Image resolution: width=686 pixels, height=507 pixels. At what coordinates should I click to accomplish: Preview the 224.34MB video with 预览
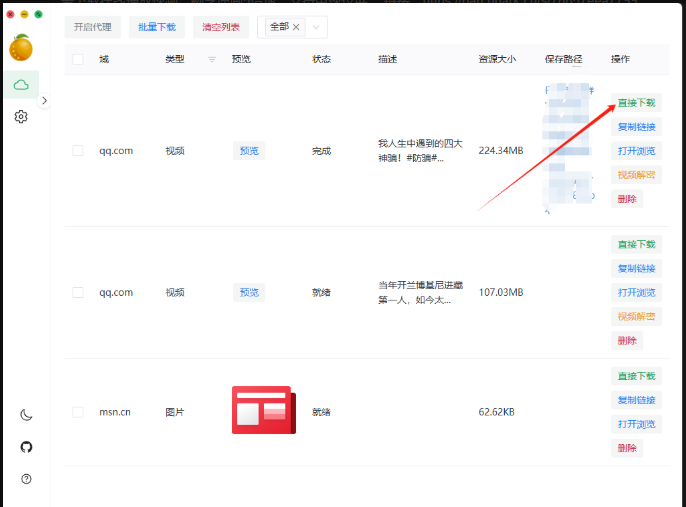pyautogui.click(x=249, y=151)
